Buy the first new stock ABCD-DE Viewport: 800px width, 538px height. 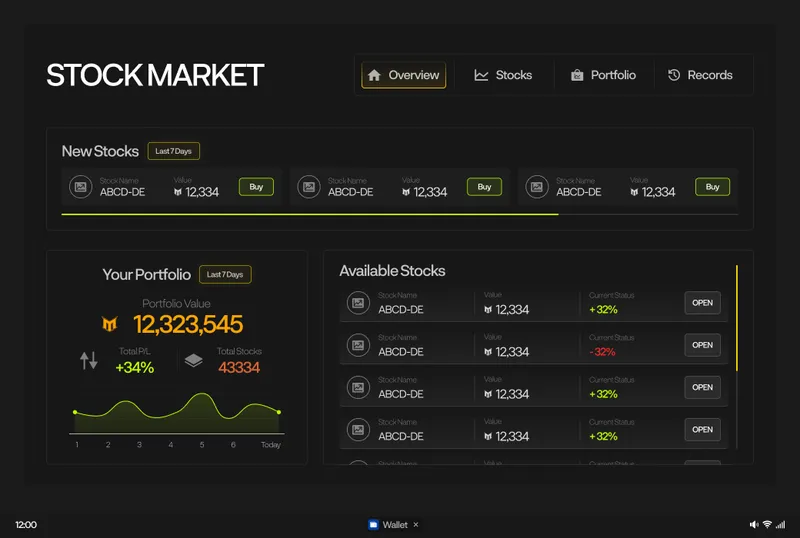256,187
